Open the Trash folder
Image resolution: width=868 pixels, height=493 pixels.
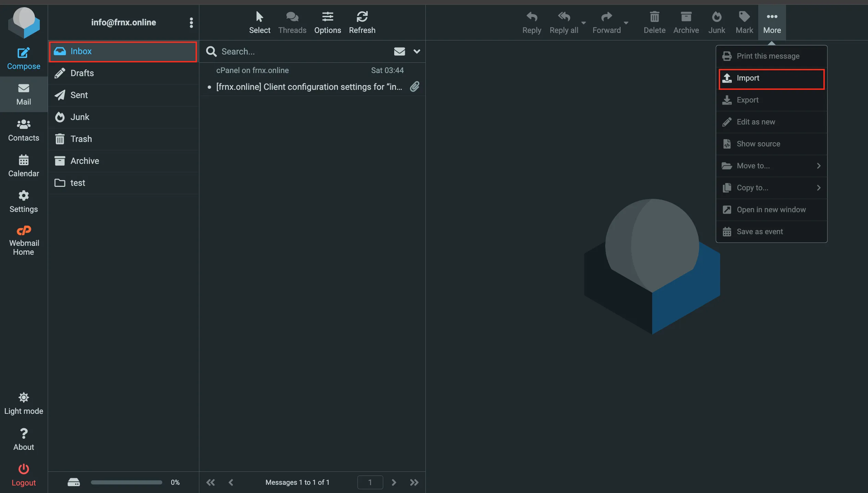click(x=81, y=139)
